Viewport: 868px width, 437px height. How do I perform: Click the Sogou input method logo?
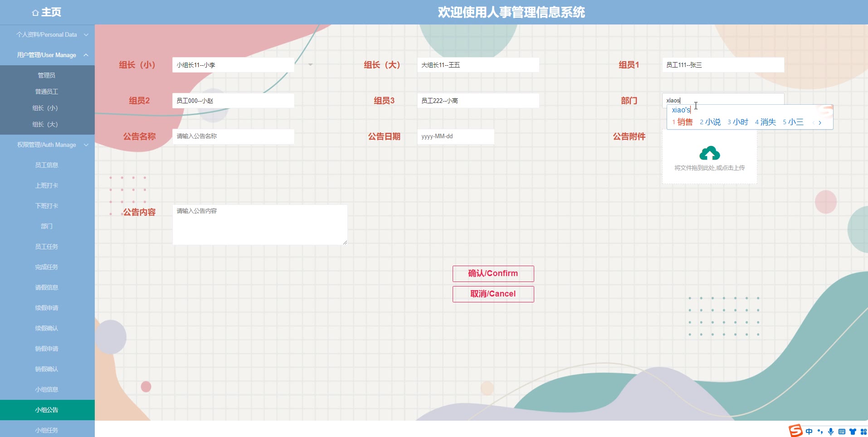[x=795, y=431]
